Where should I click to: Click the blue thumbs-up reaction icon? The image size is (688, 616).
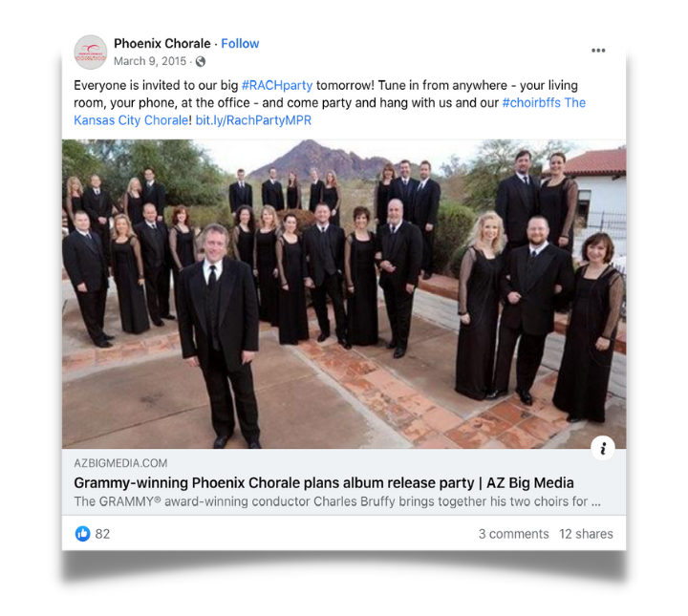click(x=82, y=534)
